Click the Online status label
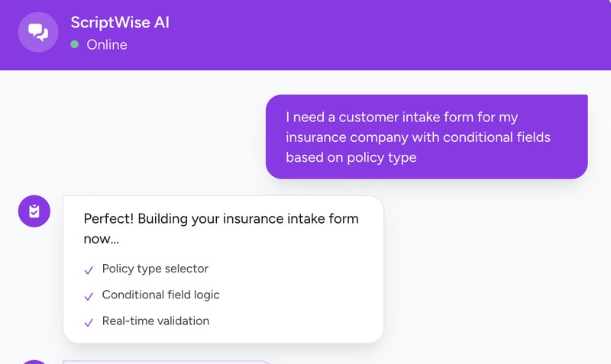This screenshot has height=364, width=611. (x=107, y=44)
